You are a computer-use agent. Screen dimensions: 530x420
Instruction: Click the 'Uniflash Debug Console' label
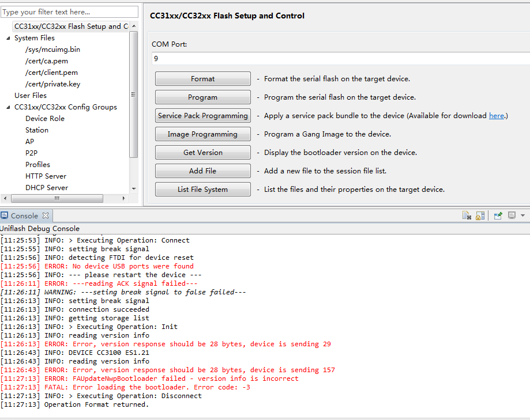point(40,229)
